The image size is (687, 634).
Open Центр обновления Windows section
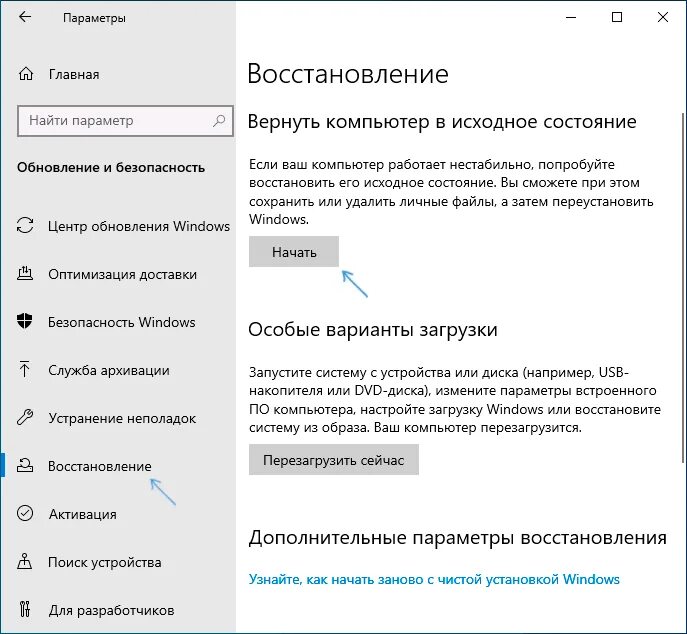(x=139, y=226)
